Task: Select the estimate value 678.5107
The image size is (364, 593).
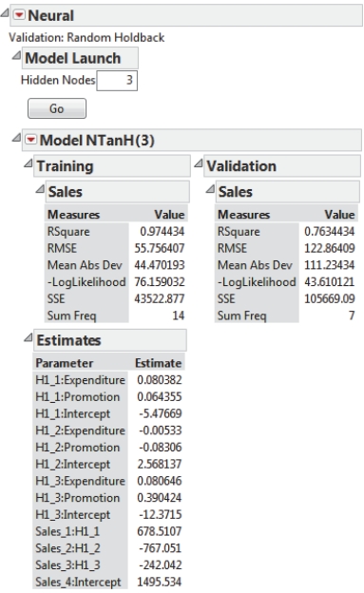Action: (160, 531)
